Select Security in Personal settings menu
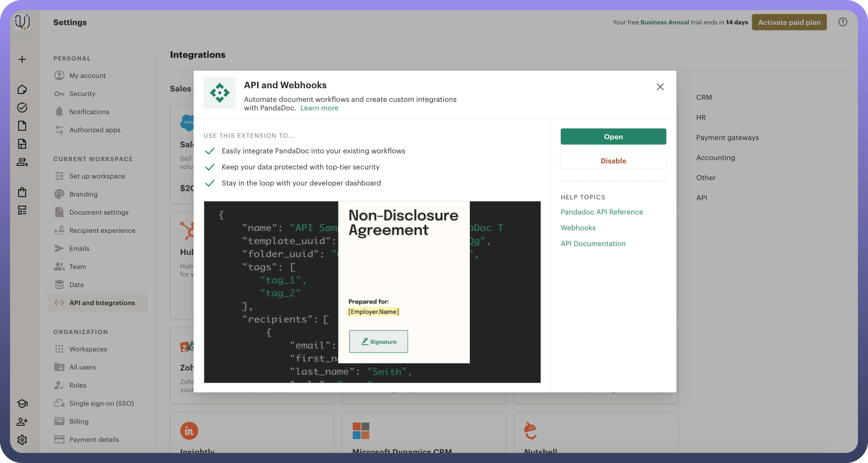This screenshot has height=463, width=868. (x=82, y=94)
